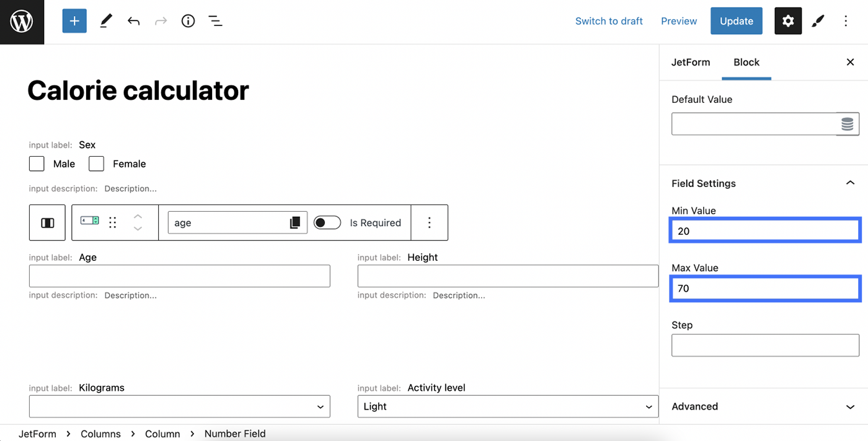Open the document details info icon

click(188, 21)
